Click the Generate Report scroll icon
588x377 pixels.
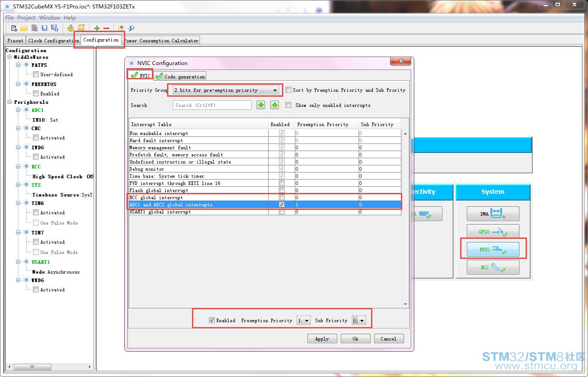[x=81, y=28]
